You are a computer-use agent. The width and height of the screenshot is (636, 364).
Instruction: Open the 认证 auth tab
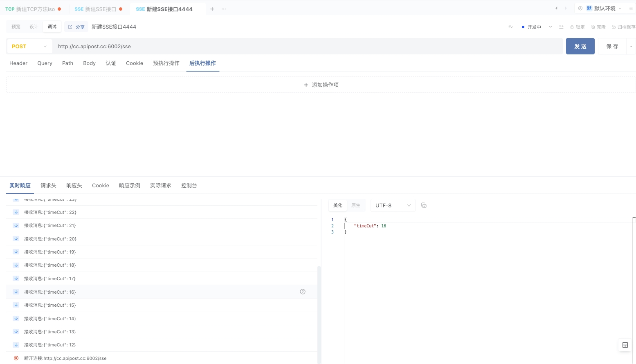tap(111, 63)
